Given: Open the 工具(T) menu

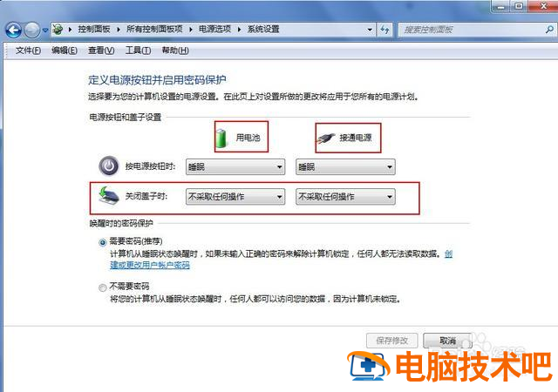Looking at the screenshot, I should [138, 51].
